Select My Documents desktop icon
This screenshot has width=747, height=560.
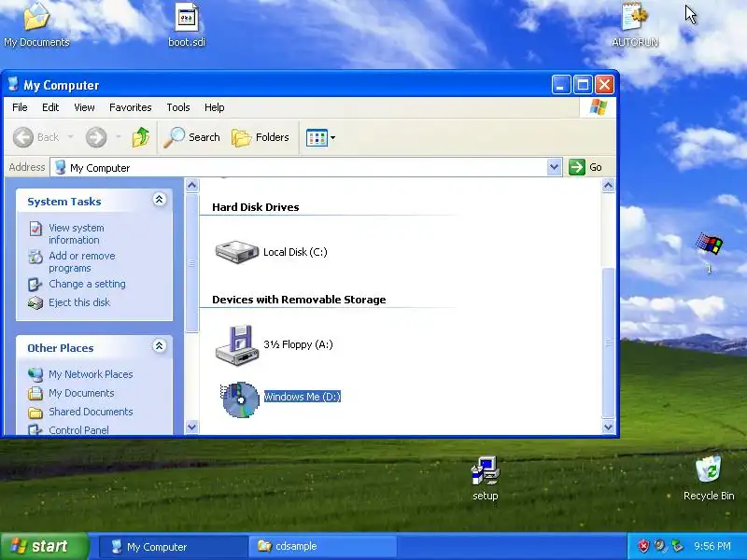coord(36,25)
